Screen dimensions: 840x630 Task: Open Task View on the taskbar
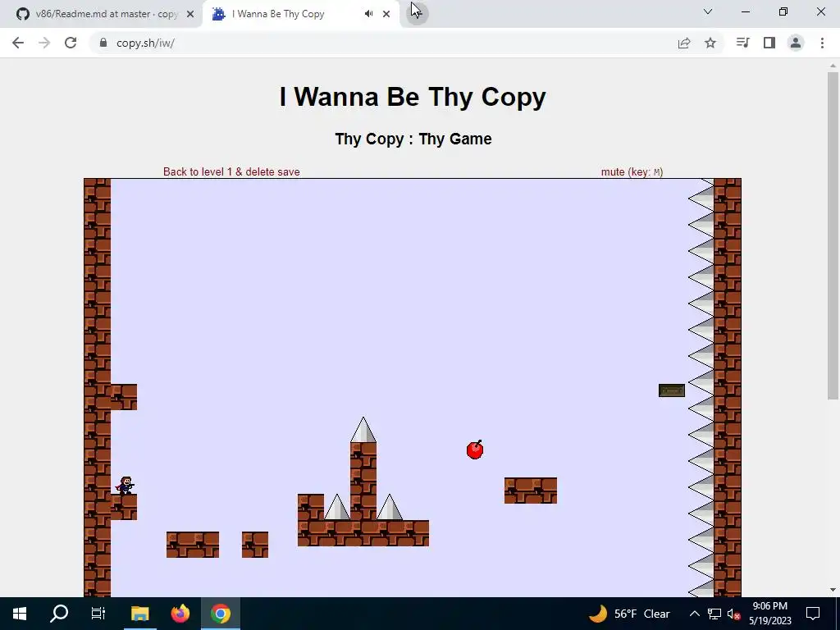click(98, 614)
